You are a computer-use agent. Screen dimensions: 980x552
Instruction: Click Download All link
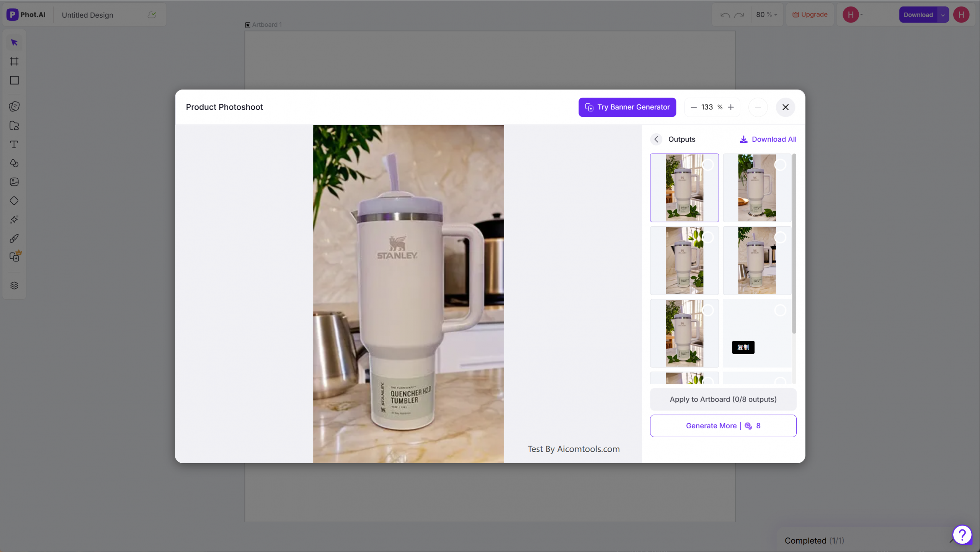click(768, 139)
